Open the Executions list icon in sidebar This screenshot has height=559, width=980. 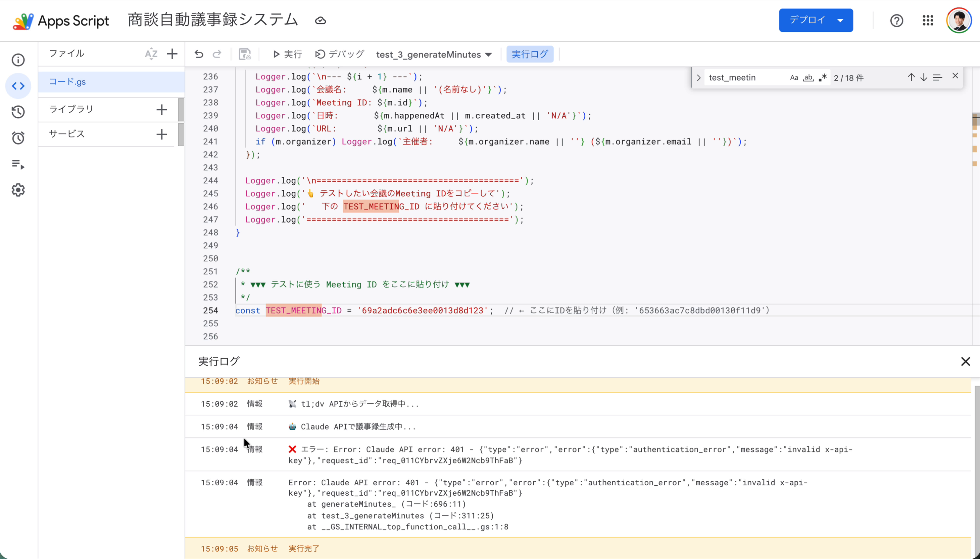pyautogui.click(x=18, y=164)
